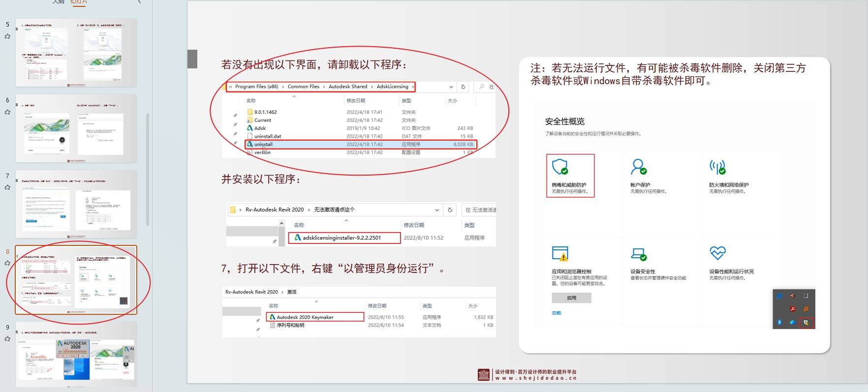Click refresh icon in AdskLicensing explorer
The image size is (868, 392).
463,87
